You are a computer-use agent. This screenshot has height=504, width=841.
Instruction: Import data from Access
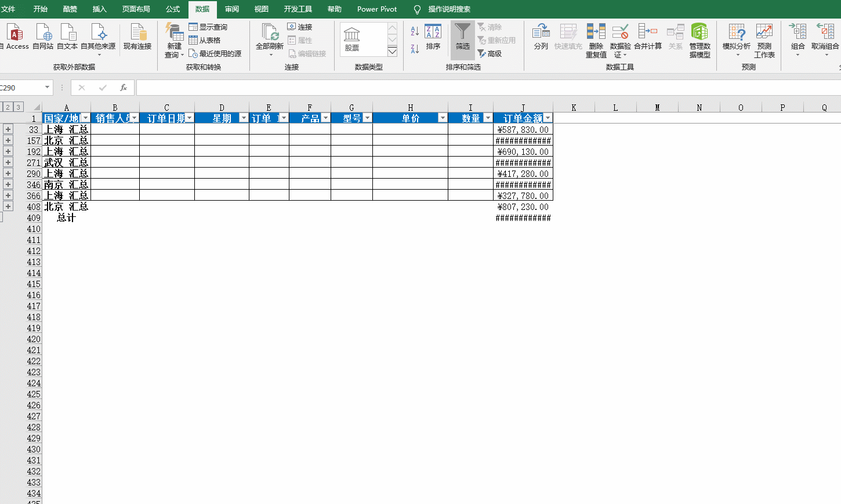15,36
